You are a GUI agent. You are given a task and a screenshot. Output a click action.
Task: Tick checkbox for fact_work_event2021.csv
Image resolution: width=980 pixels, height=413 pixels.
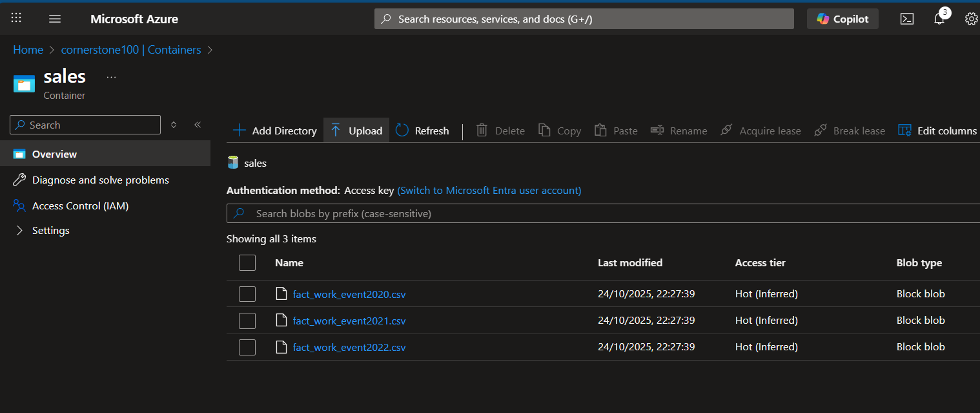tap(247, 321)
